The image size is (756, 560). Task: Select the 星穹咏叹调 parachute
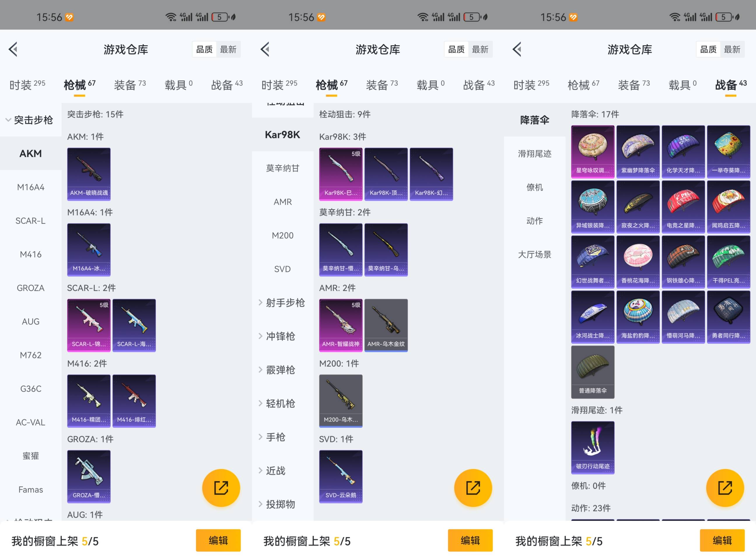point(593,152)
